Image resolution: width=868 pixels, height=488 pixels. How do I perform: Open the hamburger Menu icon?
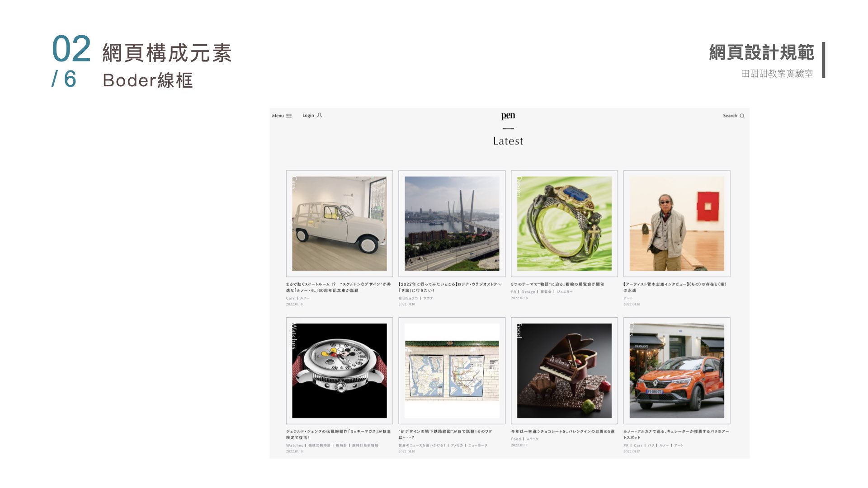point(289,116)
